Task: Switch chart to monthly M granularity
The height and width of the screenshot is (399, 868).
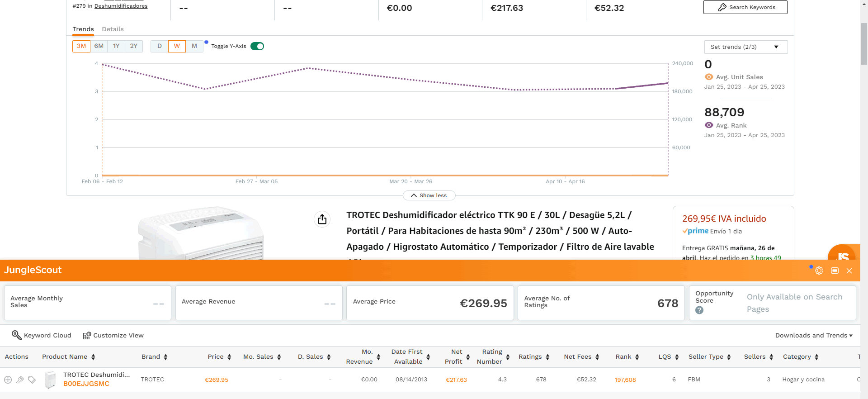Action: tap(194, 46)
